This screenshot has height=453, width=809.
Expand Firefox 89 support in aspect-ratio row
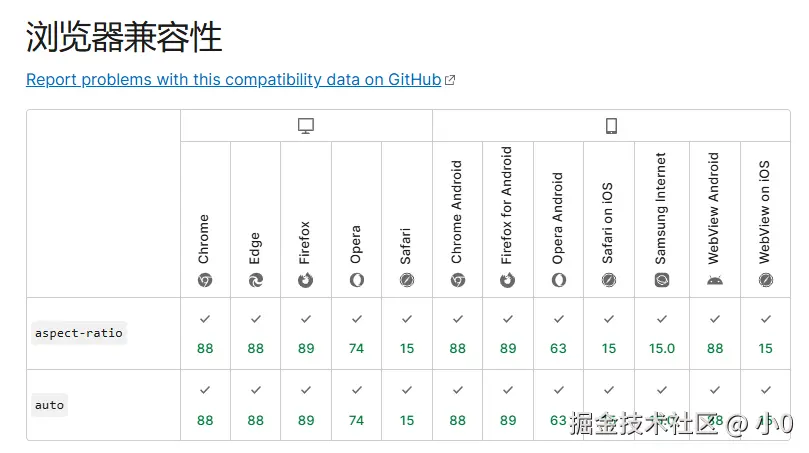click(306, 334)
